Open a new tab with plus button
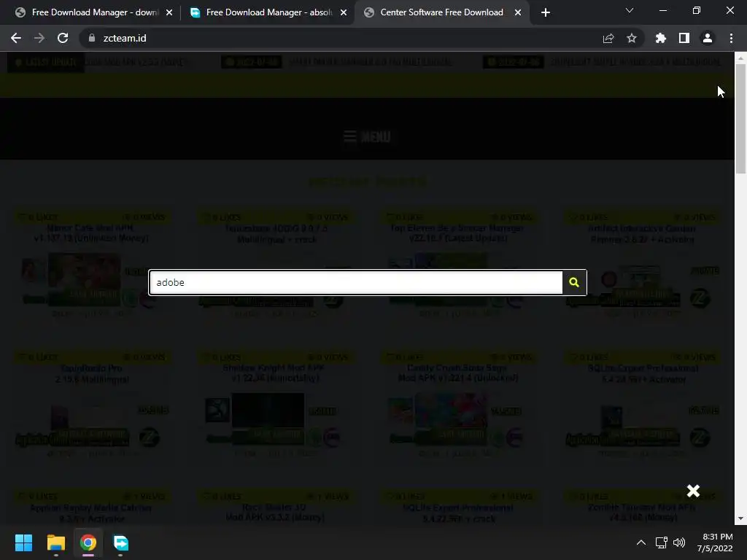 [x=546, y=12]
